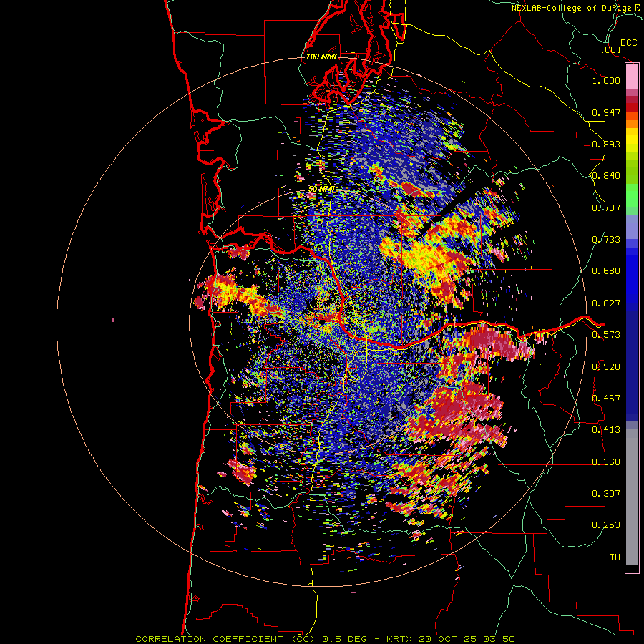Screen dimensions: 644x644
Task: Click the 20 OCT 25 date text
Action: point(449,639)
